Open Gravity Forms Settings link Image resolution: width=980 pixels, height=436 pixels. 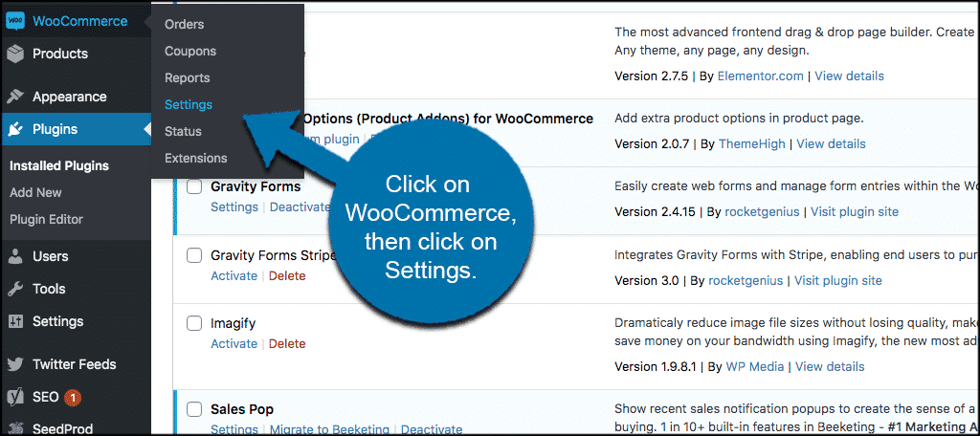234,207
